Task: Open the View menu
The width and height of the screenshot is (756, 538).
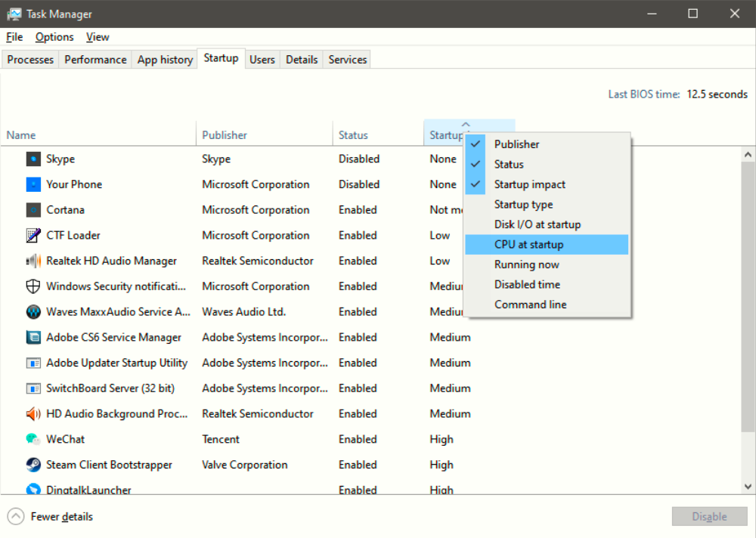Action: pos(98,37)
